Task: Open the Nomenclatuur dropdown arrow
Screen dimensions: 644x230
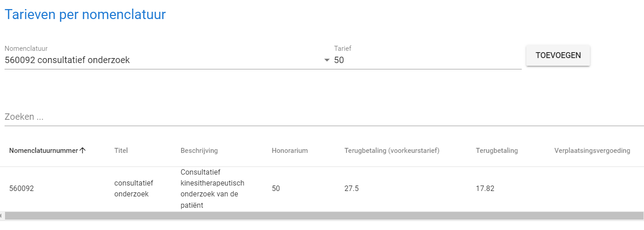Action: 326,60
